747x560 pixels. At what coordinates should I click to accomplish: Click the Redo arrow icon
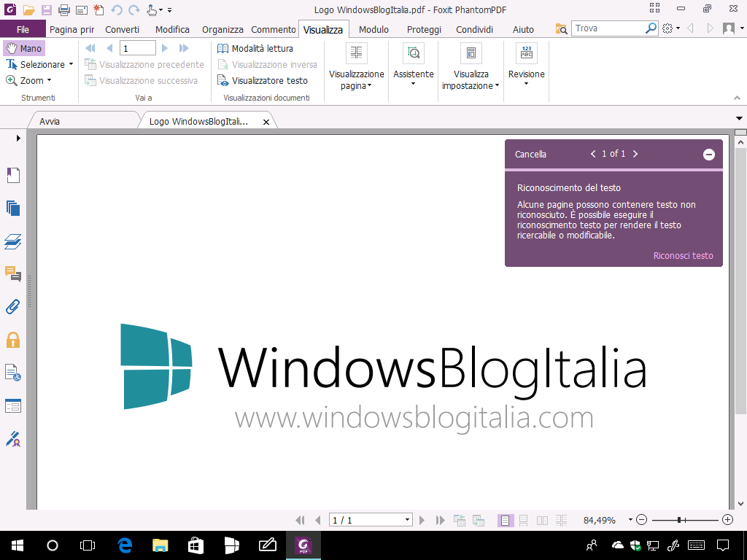click(x=134, y=9)
